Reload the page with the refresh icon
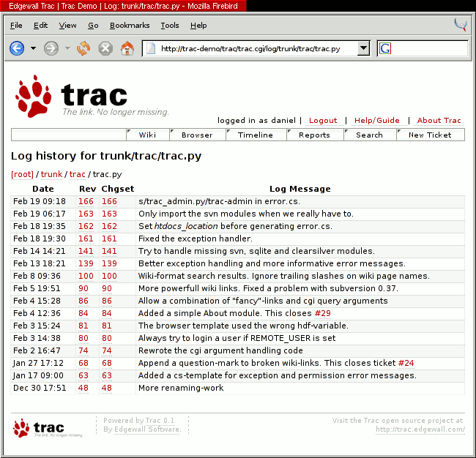476x458 pixels. coord(83,48)
